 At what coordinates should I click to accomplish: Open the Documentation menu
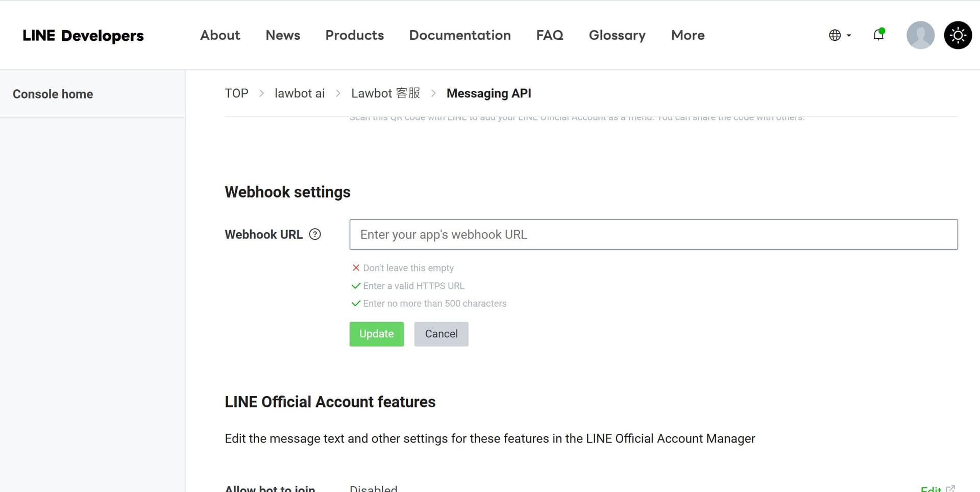point(460,35)
